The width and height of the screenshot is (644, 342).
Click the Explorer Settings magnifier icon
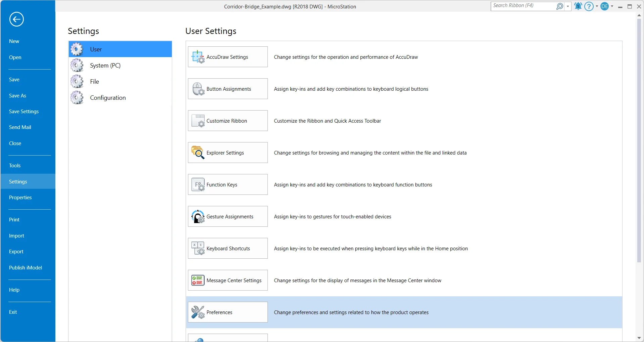[198, 153]
